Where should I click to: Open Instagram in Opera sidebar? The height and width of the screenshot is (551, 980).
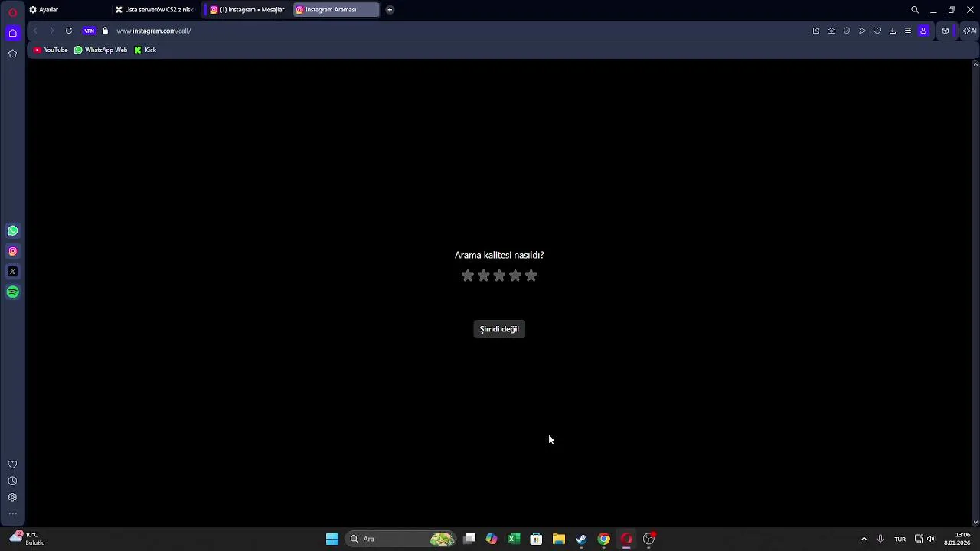point(12,251)
